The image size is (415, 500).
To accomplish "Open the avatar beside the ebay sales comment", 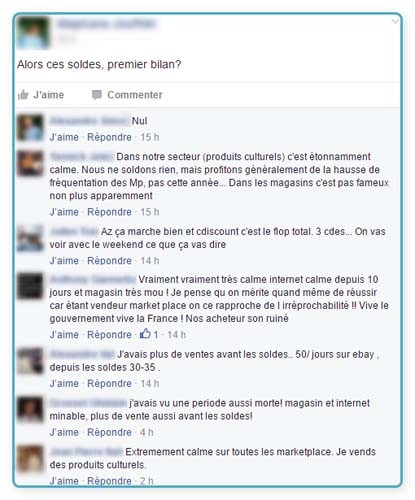I will (30, 360).
